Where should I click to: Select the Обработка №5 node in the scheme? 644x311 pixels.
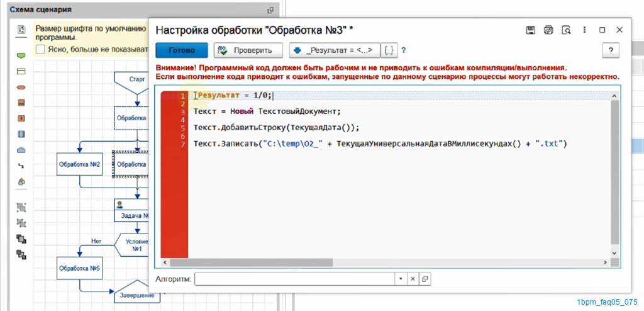point(79,268)
